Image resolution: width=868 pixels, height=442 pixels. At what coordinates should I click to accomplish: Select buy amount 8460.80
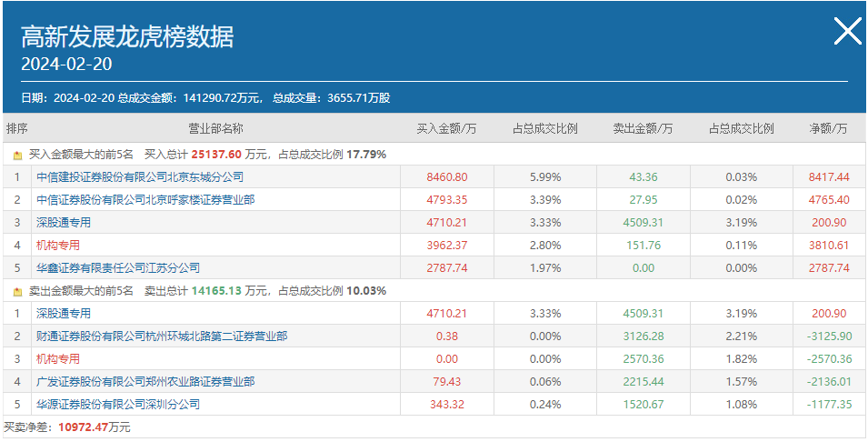447,177
